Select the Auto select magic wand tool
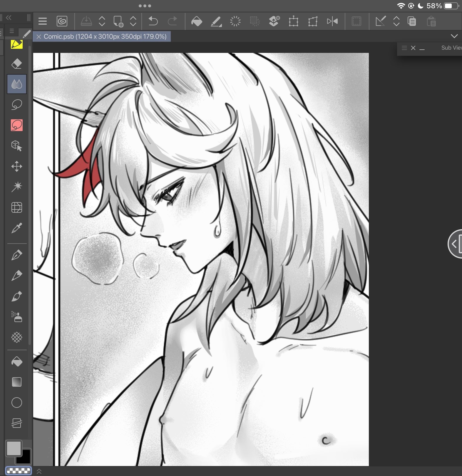462x476 pixels. [17, 187]
